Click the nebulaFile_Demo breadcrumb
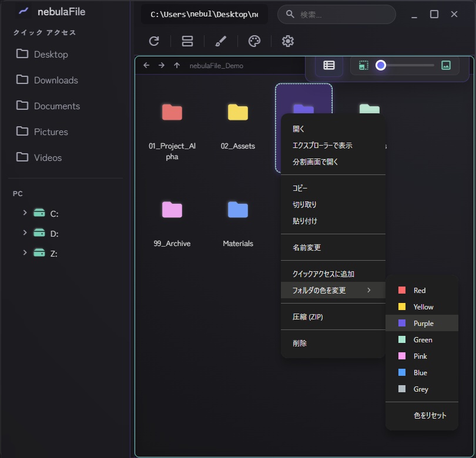The image size is (476, 458). click(x=216, y=66)
